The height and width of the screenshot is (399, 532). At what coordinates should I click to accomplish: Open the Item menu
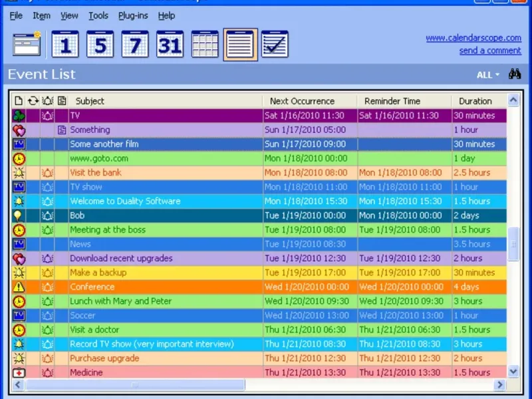pyautogui.click(x=41, y=15)
